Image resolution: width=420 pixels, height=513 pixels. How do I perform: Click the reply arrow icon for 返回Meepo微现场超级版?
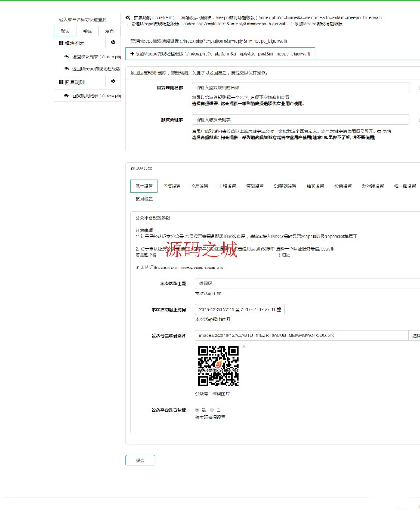tap(66, 69)
